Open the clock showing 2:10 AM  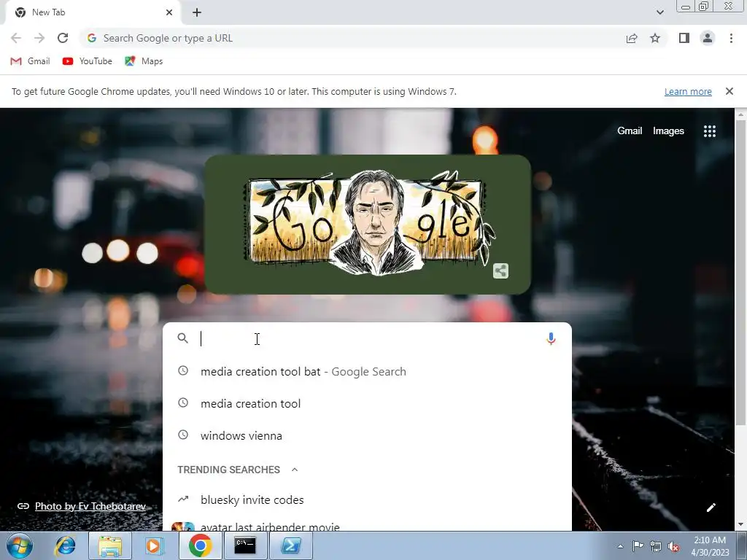click(x=710, y=546)
